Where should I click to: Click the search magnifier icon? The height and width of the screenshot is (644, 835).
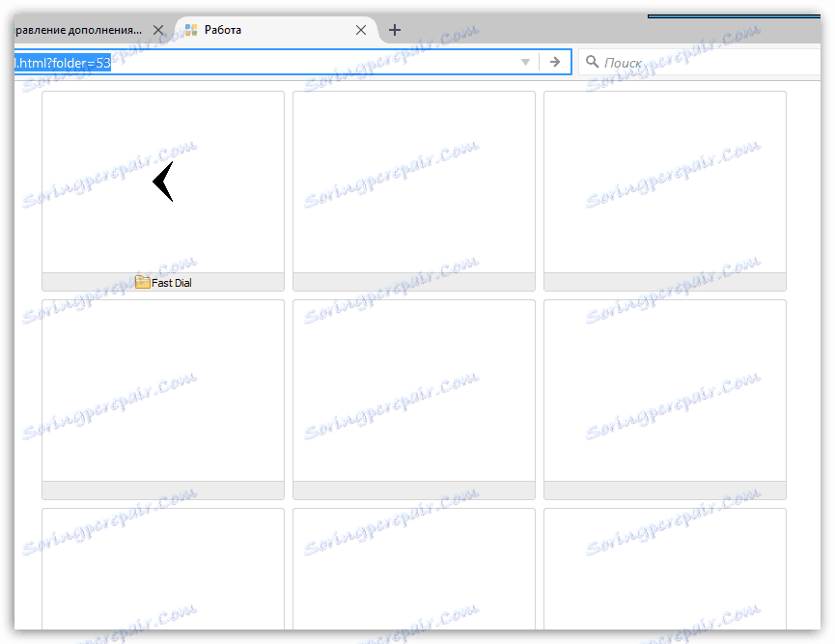point(592,62)
